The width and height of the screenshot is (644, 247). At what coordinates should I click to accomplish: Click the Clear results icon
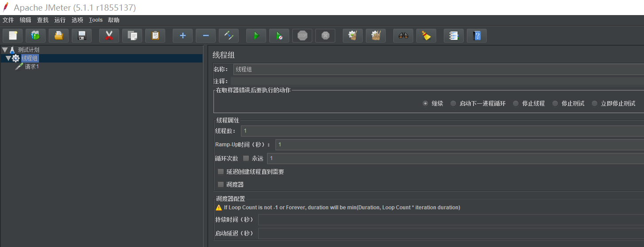tap(353, 35)
